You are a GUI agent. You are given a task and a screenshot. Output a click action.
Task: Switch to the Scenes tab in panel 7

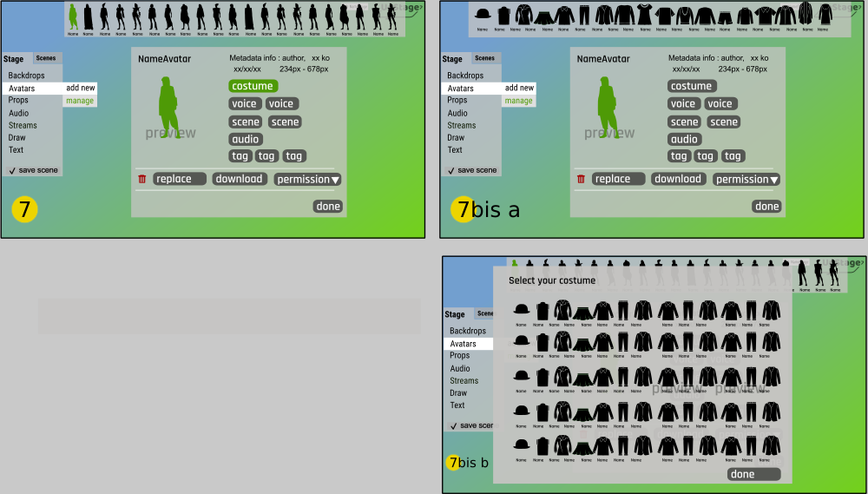(46, 58)
